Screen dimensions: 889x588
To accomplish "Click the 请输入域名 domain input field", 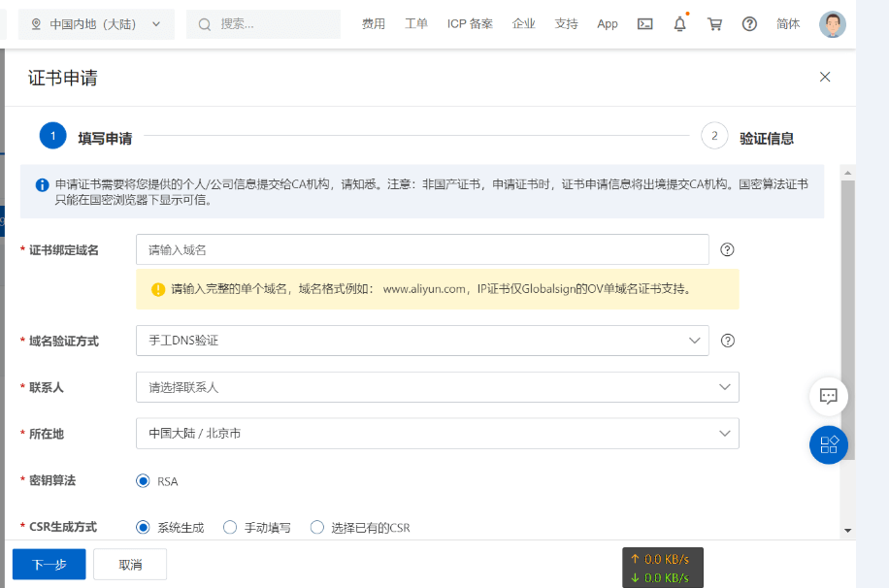I will pos(422,249).
